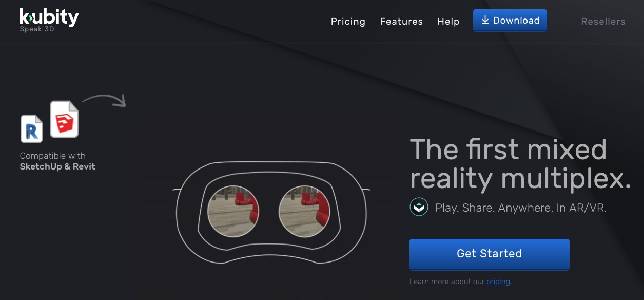Open the Pricing menu item
Image resolution: width=644 pixels, height=300 pixels.
coord(348,22)
